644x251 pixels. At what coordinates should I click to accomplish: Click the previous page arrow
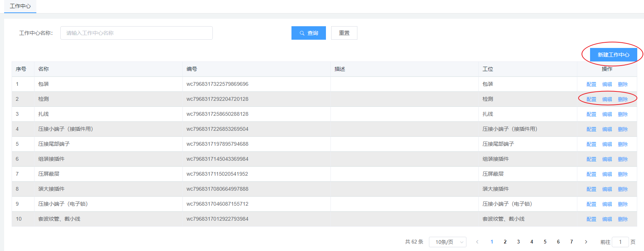point(477,242)
